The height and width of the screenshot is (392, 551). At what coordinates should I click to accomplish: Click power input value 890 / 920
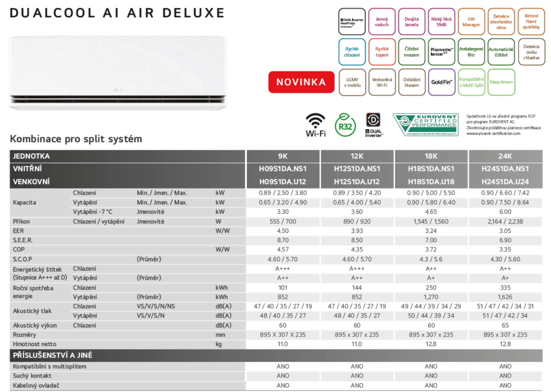357,221
